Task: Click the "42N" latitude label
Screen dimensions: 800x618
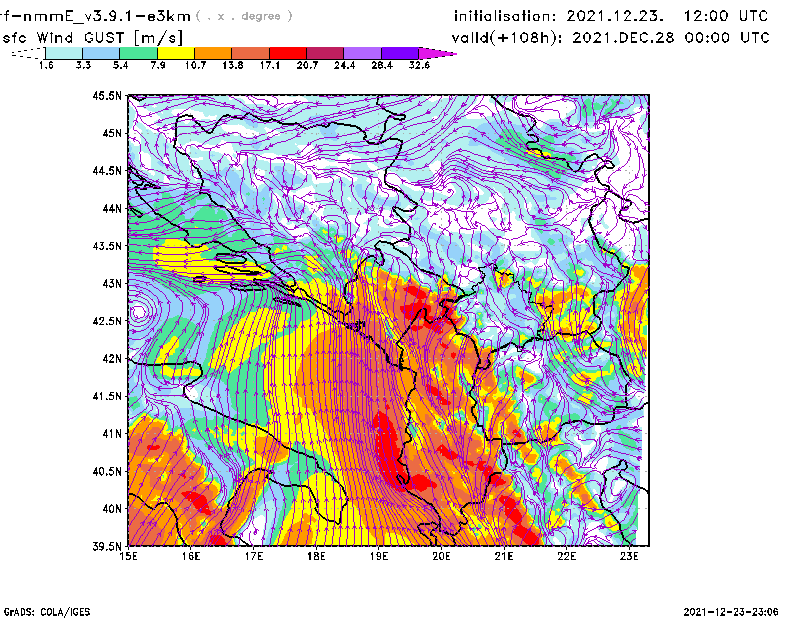Action: pyautogui.click(x=112, y=358)
